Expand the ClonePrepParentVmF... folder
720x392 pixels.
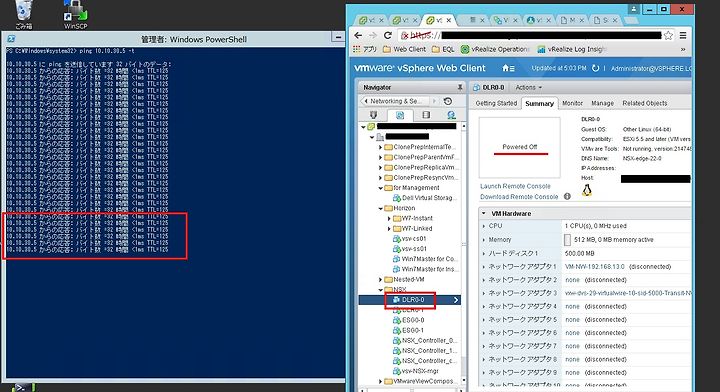click(x=380, y=157)
